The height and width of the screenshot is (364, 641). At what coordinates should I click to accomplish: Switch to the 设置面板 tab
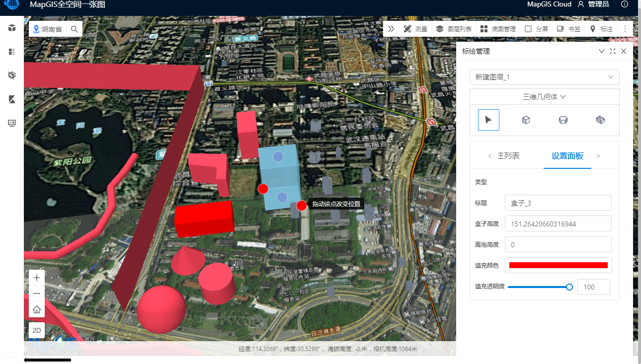click(567, 156)
